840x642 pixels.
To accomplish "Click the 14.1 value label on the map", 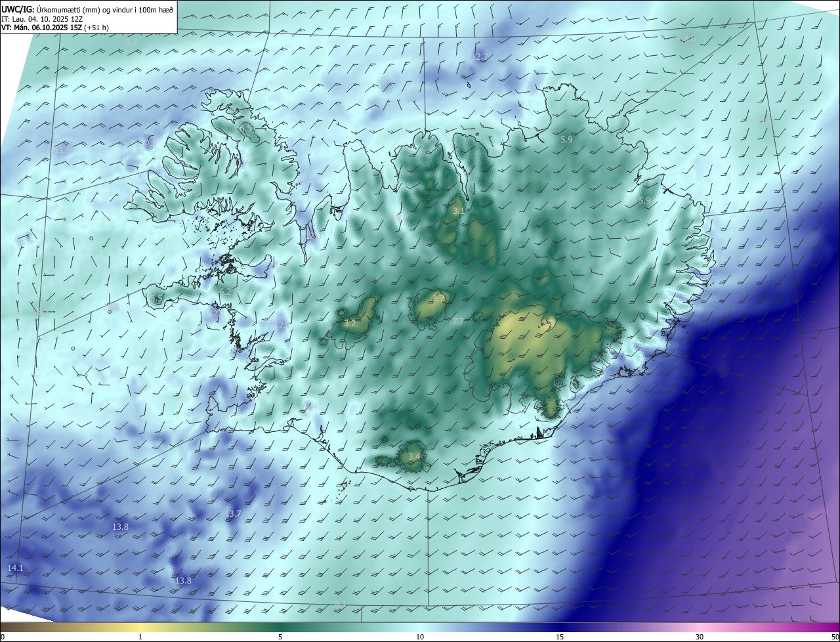I will pyautogui.click(x=15, y=568).
